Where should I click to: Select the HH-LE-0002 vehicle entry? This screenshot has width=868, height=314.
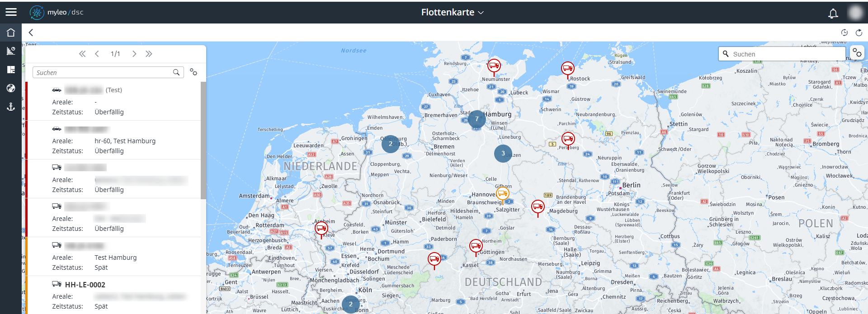point(113,295)
